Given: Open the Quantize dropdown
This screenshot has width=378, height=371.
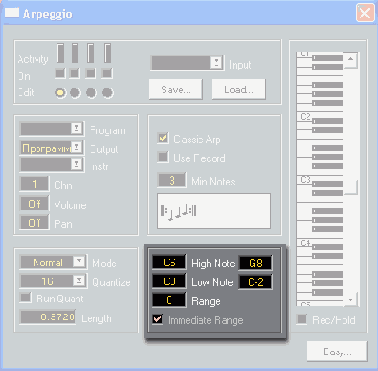Looking at the screenshot, I should (79, 281).
